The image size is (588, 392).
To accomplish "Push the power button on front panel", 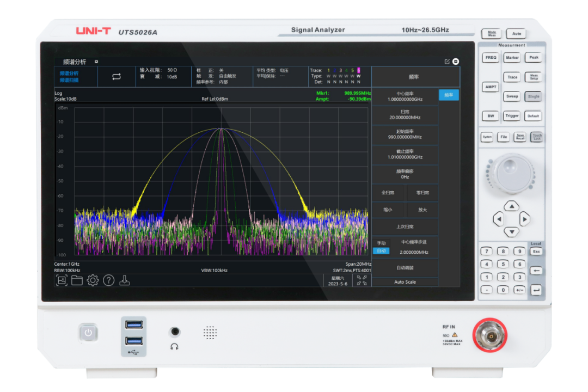I will 88,333.
